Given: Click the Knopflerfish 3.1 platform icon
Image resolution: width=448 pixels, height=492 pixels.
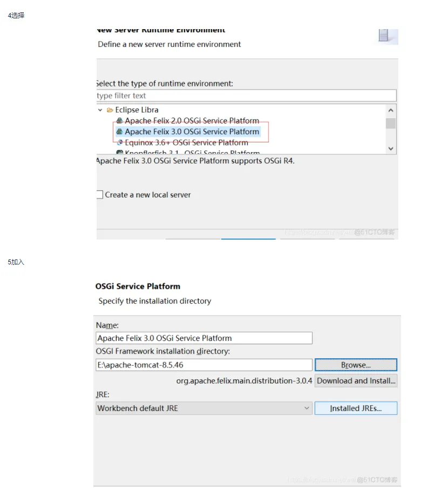Looking at the screenshot, I should point(120,153).
